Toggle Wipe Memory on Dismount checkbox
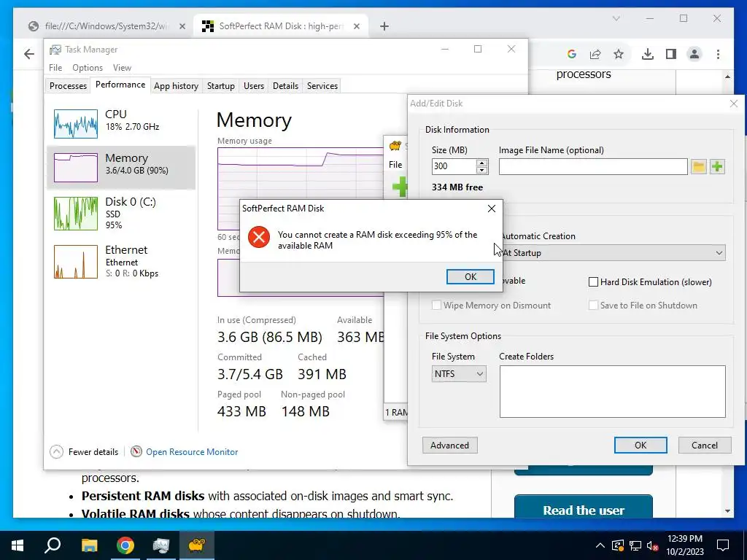747x560 pixels. 436,306
